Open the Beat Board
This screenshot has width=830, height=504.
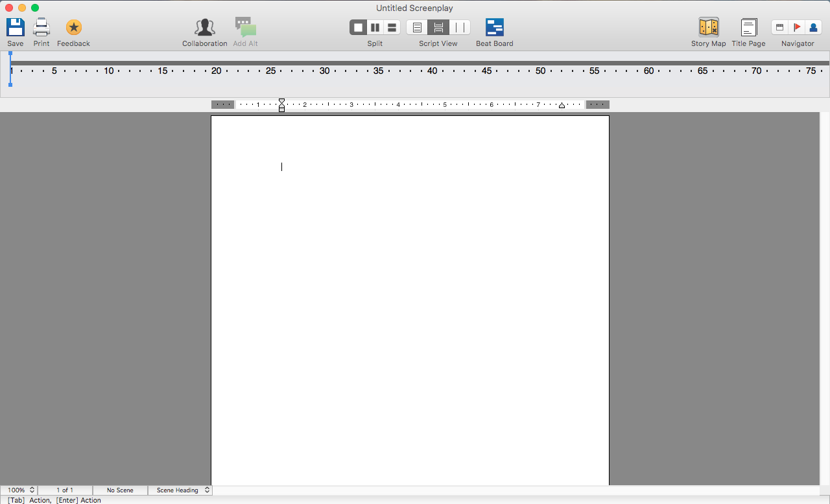pyautogui.click(x=494, y=27)
